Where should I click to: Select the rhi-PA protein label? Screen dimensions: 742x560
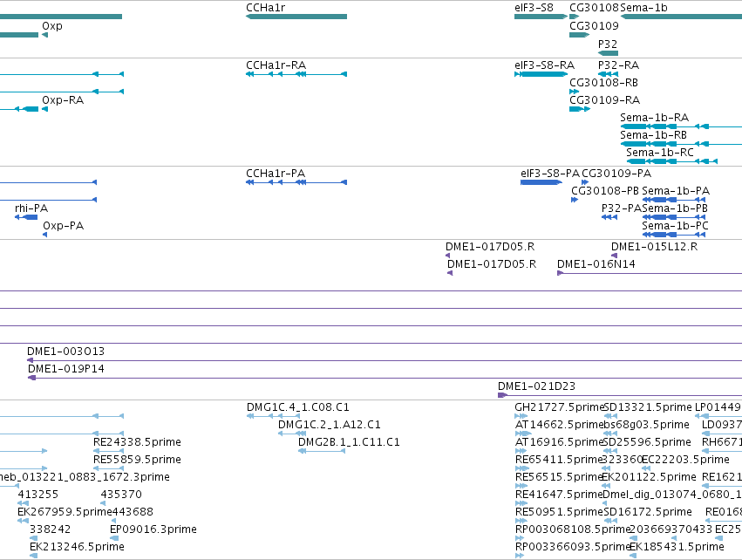tap(31, 208)
